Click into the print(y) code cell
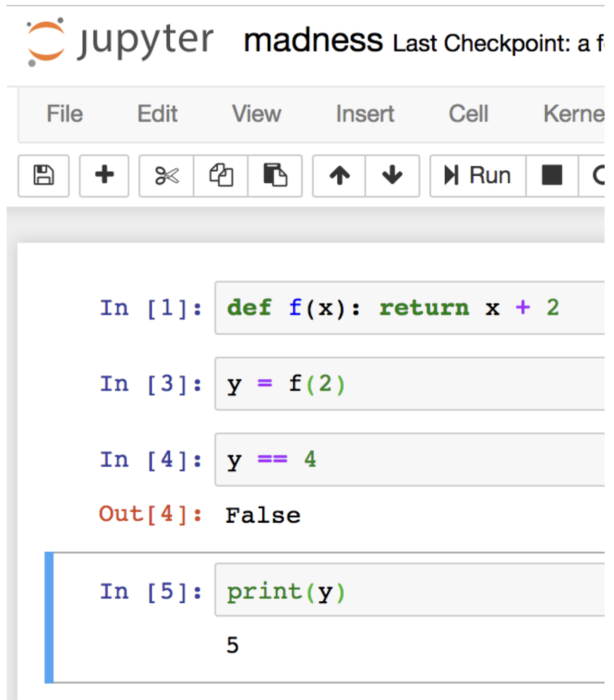 (410, 590)
